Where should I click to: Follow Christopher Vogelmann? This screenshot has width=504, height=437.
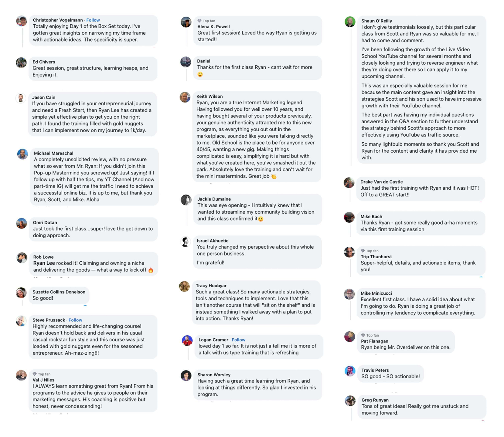tap(93, 20)
